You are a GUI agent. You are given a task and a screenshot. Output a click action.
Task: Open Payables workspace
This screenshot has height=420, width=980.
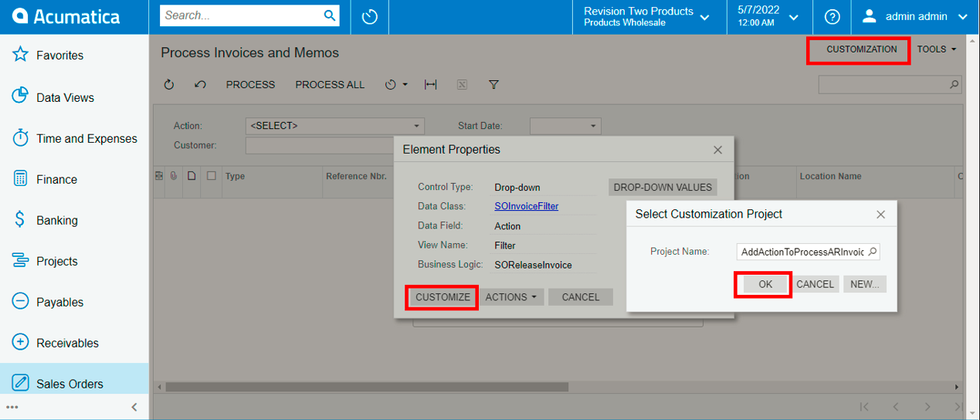click(74, 302)
